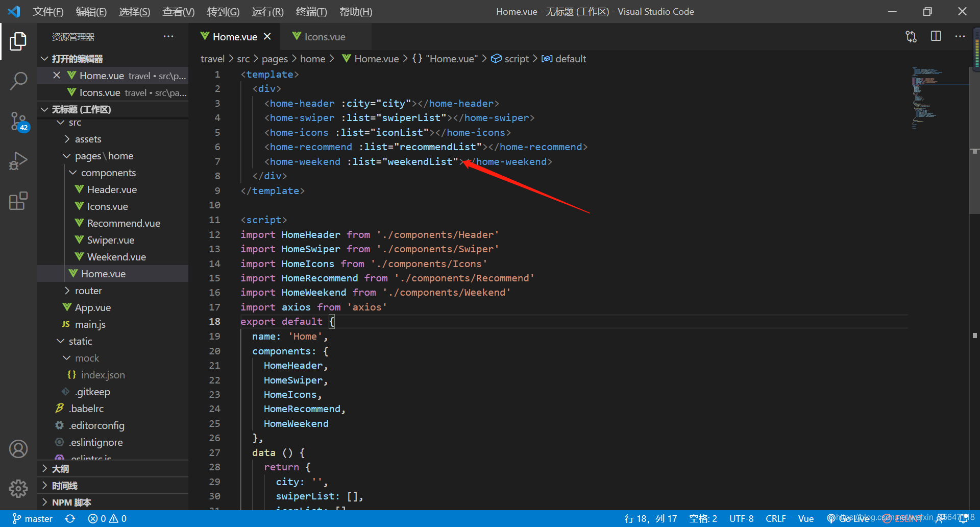Open the 选择(S) menu
This screenshot has width=980, height=527.
coord(135,12)
